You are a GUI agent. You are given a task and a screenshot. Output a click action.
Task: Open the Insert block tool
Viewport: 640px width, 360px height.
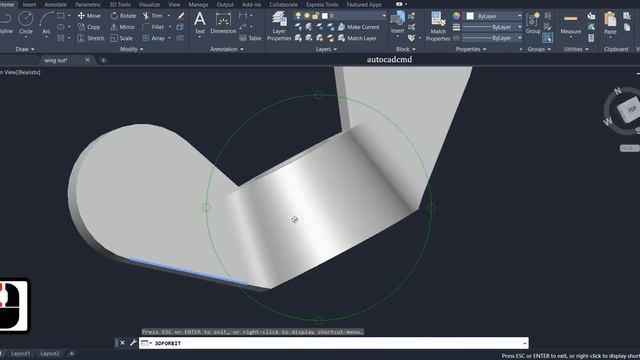(x=398, y=22)
